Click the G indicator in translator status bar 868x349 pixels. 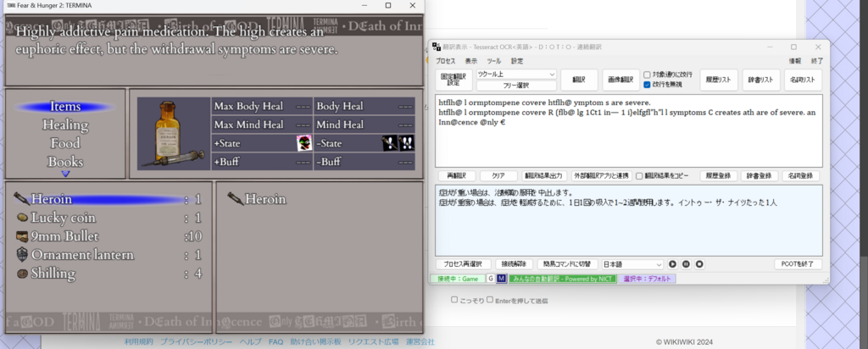(491, 279)
